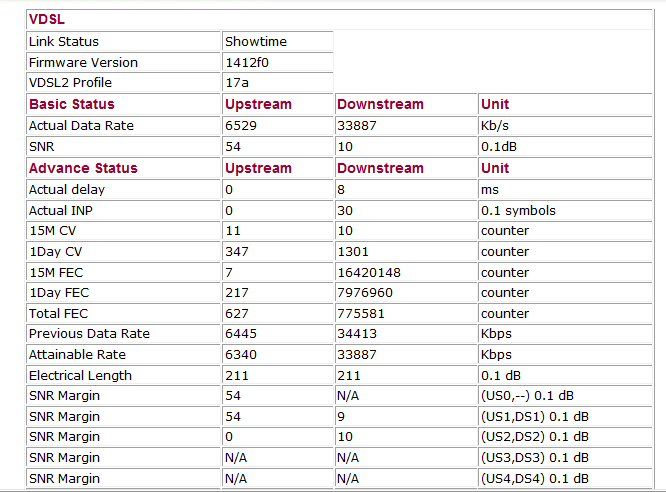Click upstream attainable rate 6340
This screenshot has width=666, height=492.
[x=241, y=354]
